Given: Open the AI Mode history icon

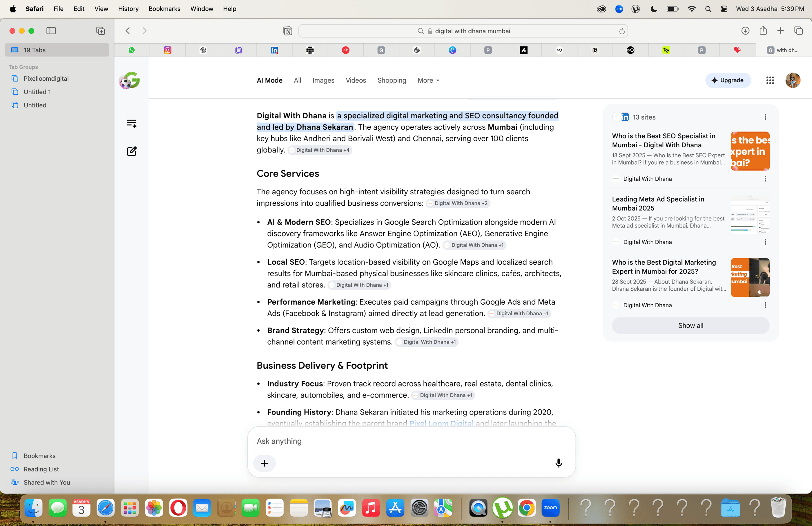Looking at the screenshot, I should pyautogui.click(x=132, y=123).
